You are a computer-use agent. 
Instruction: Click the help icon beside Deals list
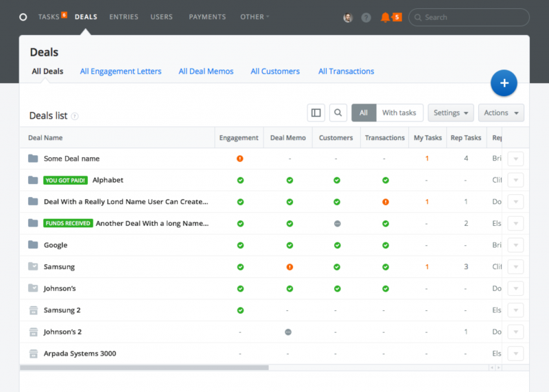[x=75, y=116]
